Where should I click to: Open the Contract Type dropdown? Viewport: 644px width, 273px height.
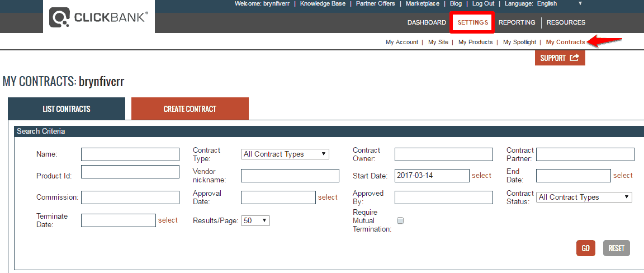[x=285, y=154]
